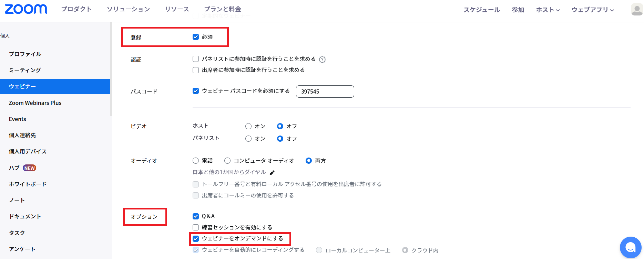Click the NEW badge beside ハブ
The image size is (644, 259).
(x=30, y=168)
